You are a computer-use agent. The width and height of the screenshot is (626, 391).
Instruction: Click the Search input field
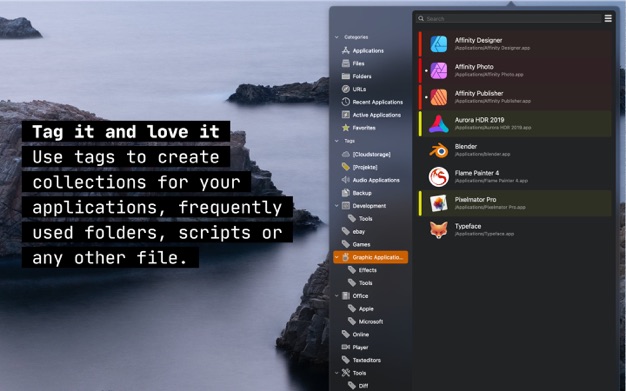[509, 19]
